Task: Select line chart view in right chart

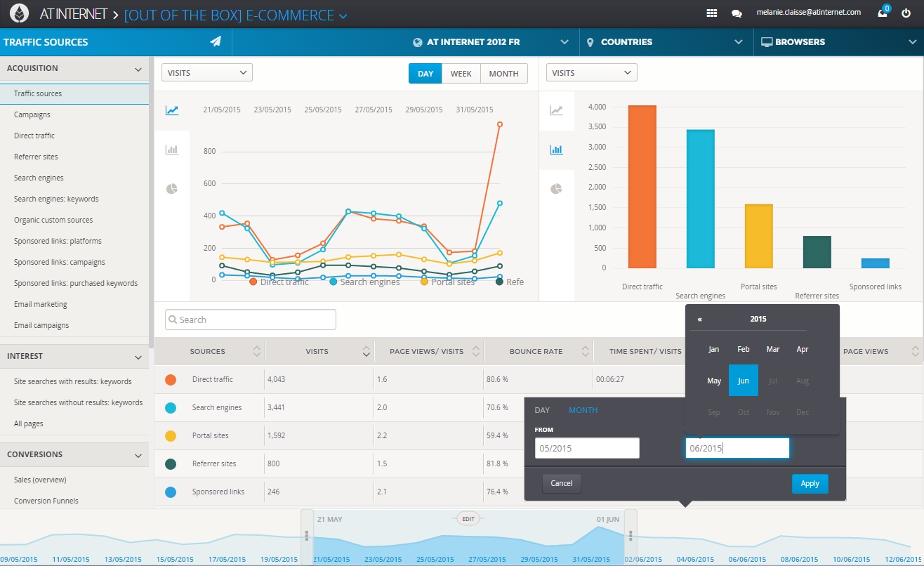Action: (556, 110)
